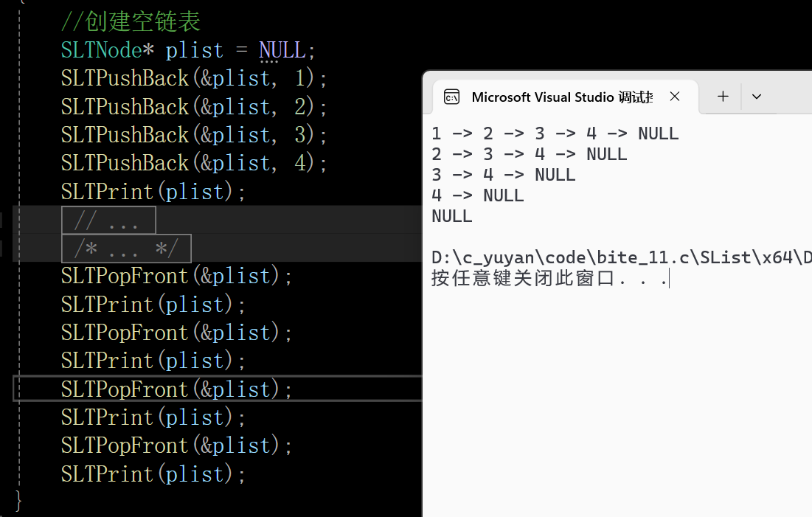Place cursor on SLTPushBack(&plist, 1) line
This screenshot has height=517, width=812.
tap(194, 78)
